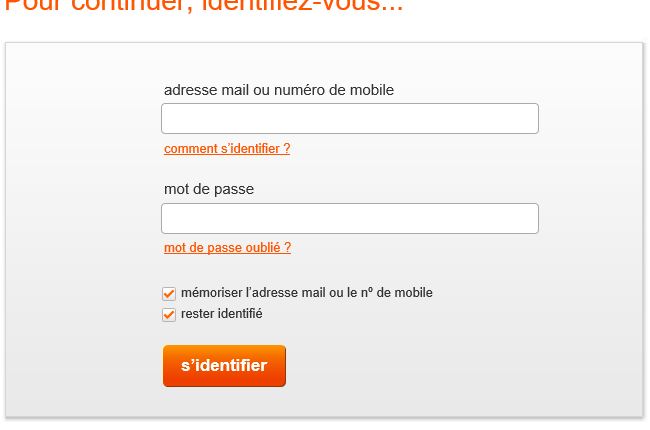
Task: Focus the password input box
Action: coord(349,219)
